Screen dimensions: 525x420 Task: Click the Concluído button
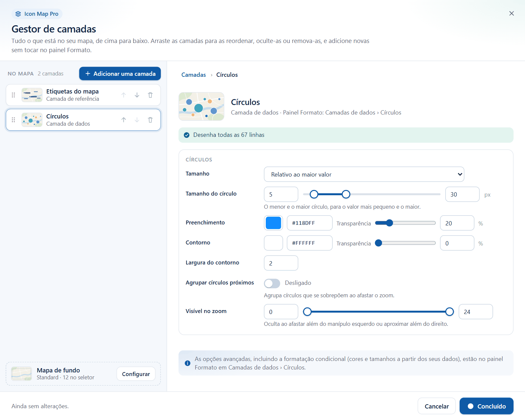[487, 406]
